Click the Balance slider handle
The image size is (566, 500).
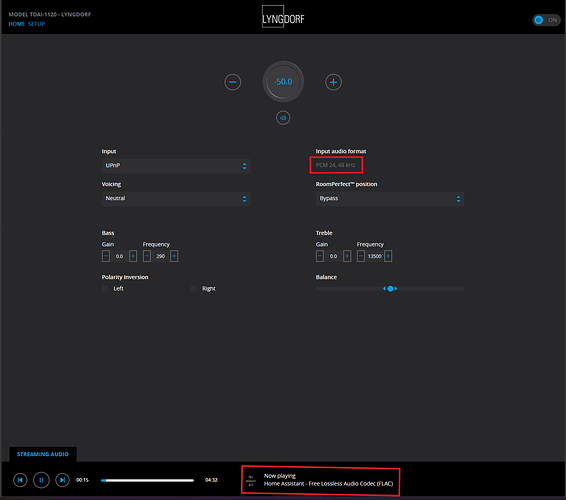pos(390,288)
